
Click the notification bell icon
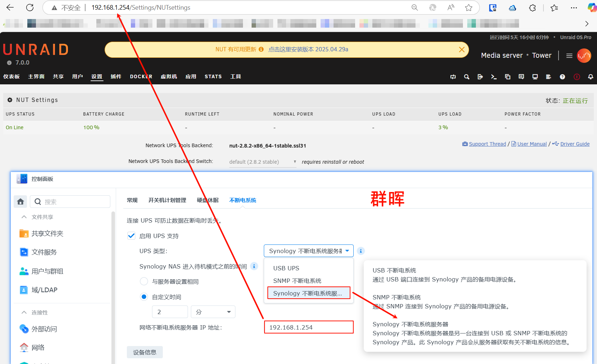pyautogui.click(x=590, y=77)
